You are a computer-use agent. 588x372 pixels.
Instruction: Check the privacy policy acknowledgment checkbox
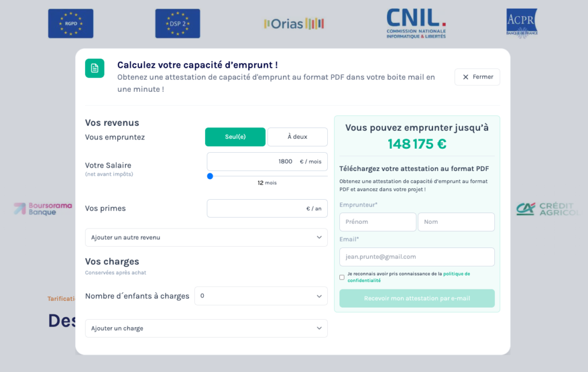[342, 277]
